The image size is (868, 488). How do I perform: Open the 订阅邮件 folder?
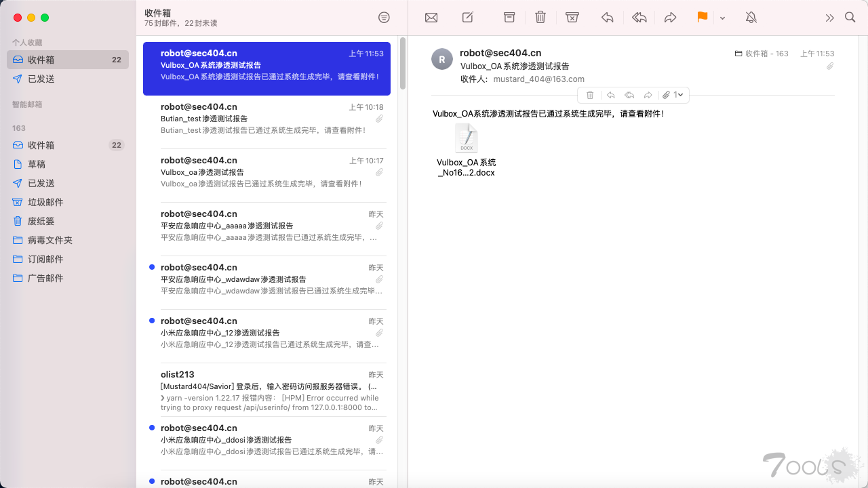(66, 259)
